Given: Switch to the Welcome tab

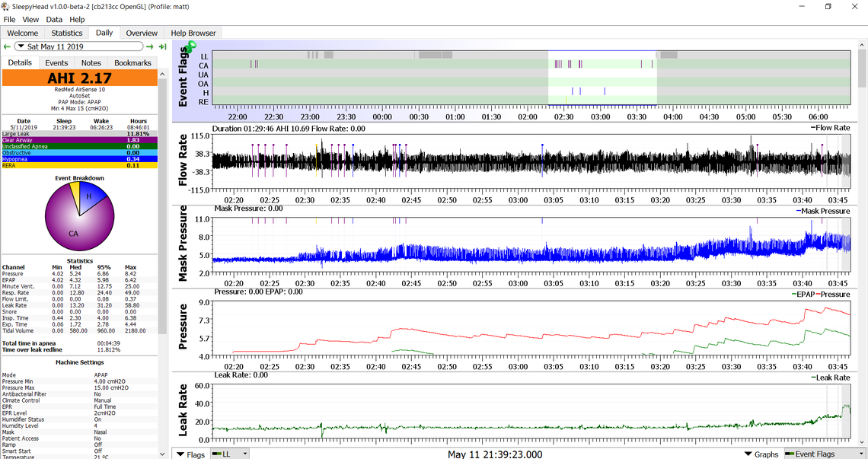Looking at the screenshot, I should coord(23,33).
